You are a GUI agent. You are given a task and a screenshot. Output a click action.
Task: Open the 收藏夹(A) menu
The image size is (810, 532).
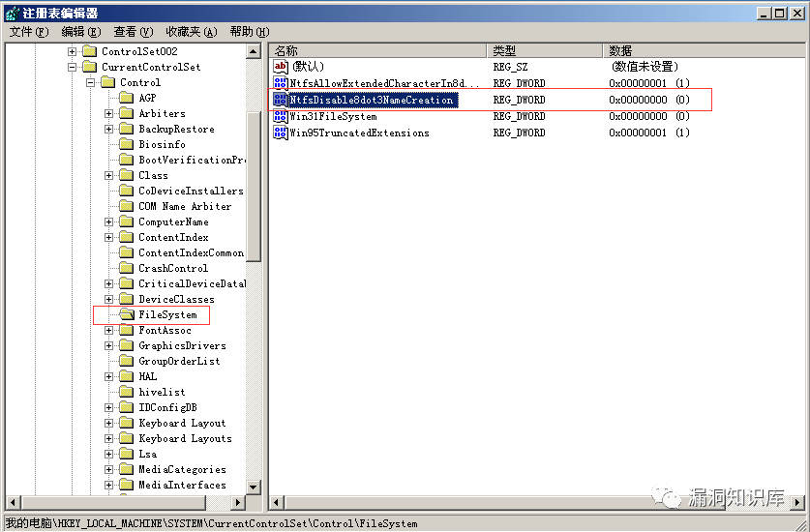[192, 32]
